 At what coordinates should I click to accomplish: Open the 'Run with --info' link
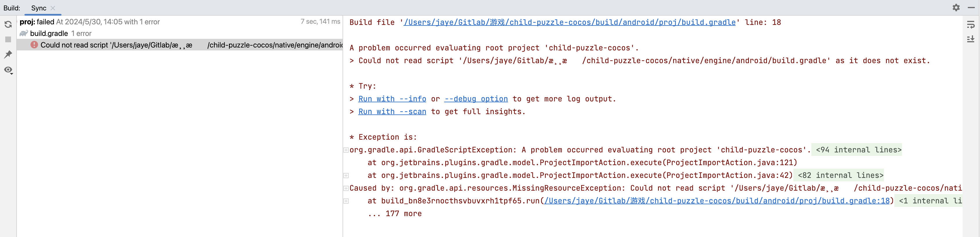coord(392,99)
